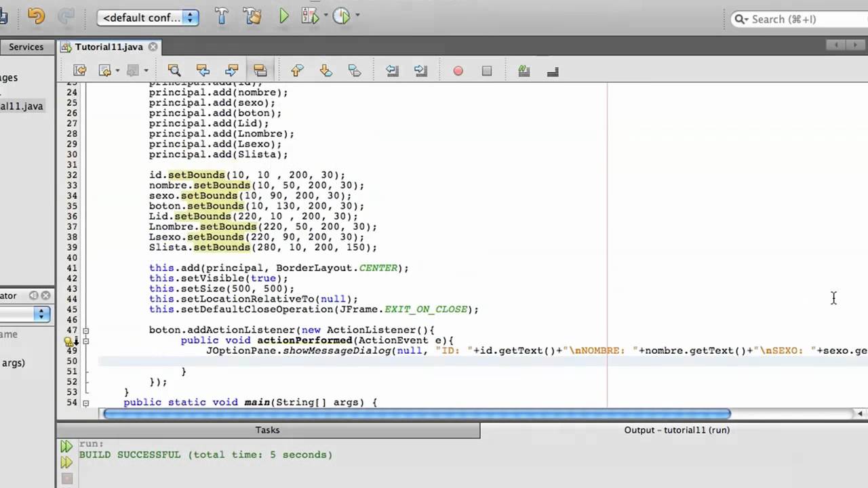The image size is (868, 488).
Task: Click 'principal.add(boton);' on line 26
Action: [215, 113]
